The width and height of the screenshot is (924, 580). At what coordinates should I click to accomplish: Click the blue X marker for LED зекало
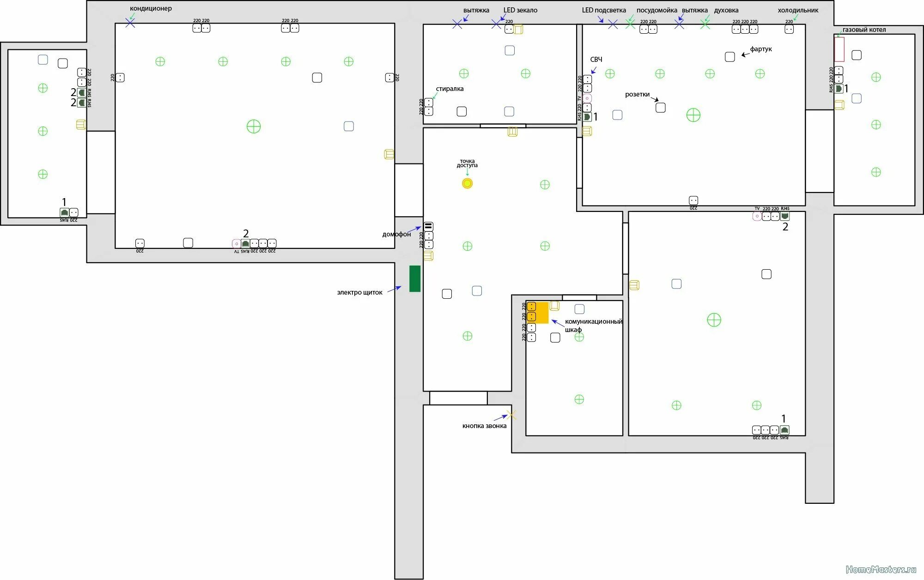[496, 24]
